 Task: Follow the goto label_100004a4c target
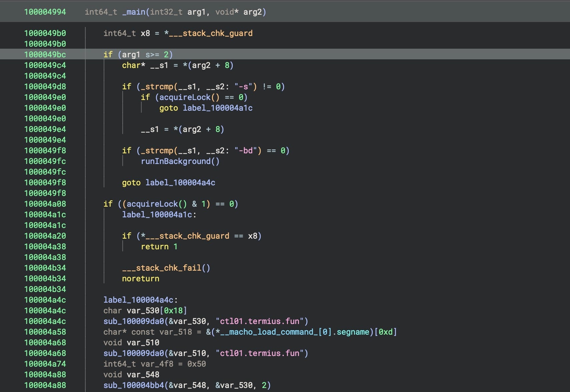[180, 183]
